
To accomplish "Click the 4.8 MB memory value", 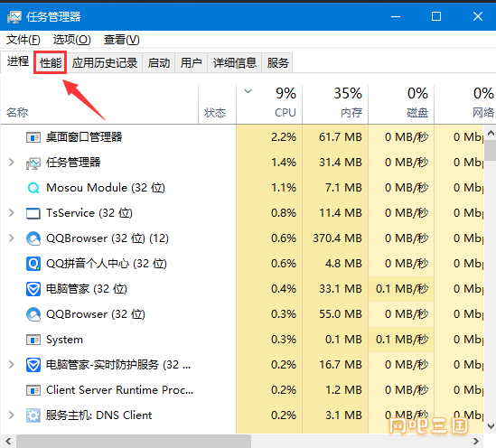I will point(343,264).
